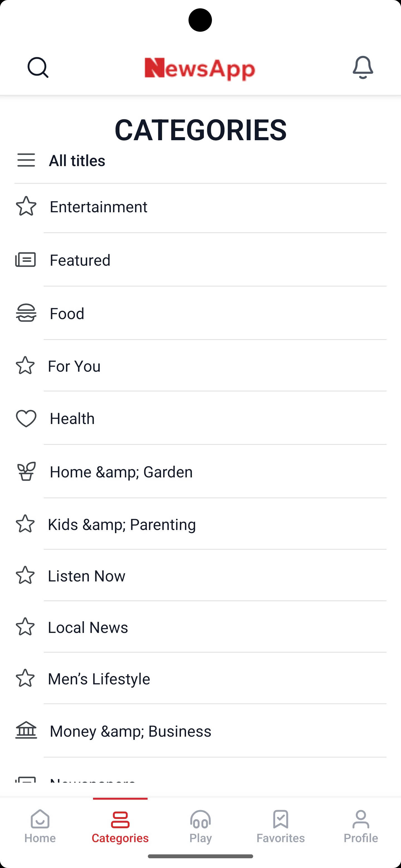Viewport: 401px width, 868px height.
Task: Tap the plant icon for Home & Garden
Action: (x=26, y=471)
